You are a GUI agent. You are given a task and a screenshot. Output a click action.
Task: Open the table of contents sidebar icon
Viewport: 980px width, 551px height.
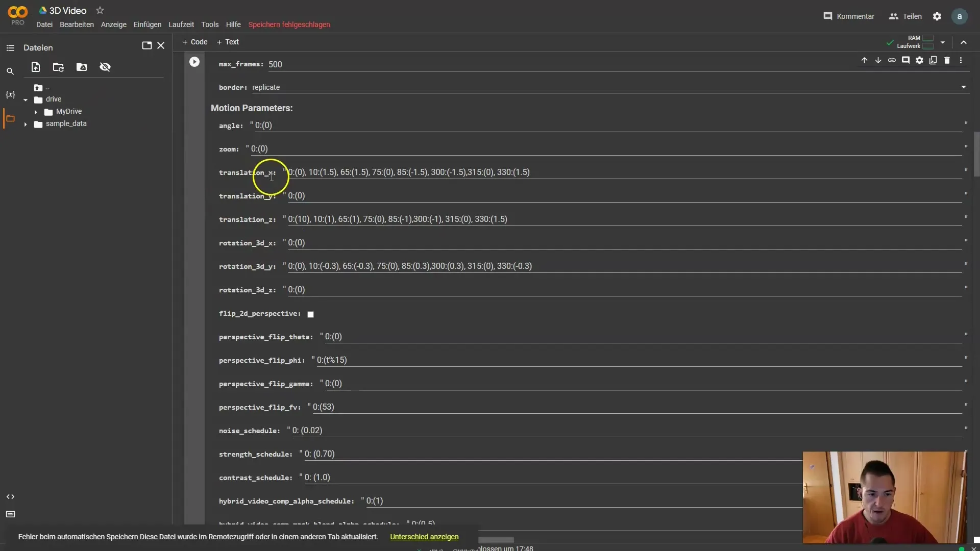[x=10, y=48]
